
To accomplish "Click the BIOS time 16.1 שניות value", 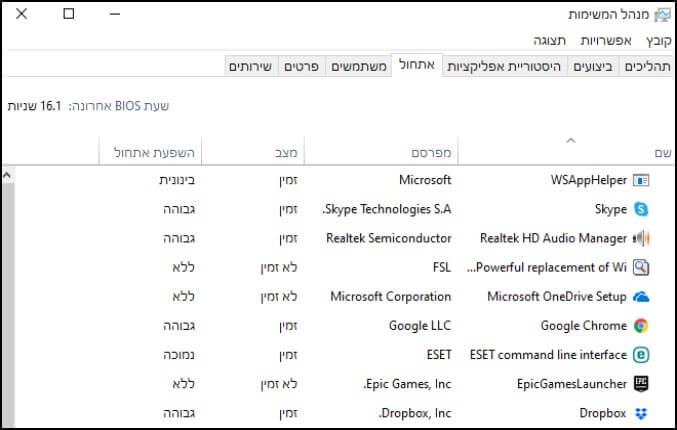I will (35, 106).
